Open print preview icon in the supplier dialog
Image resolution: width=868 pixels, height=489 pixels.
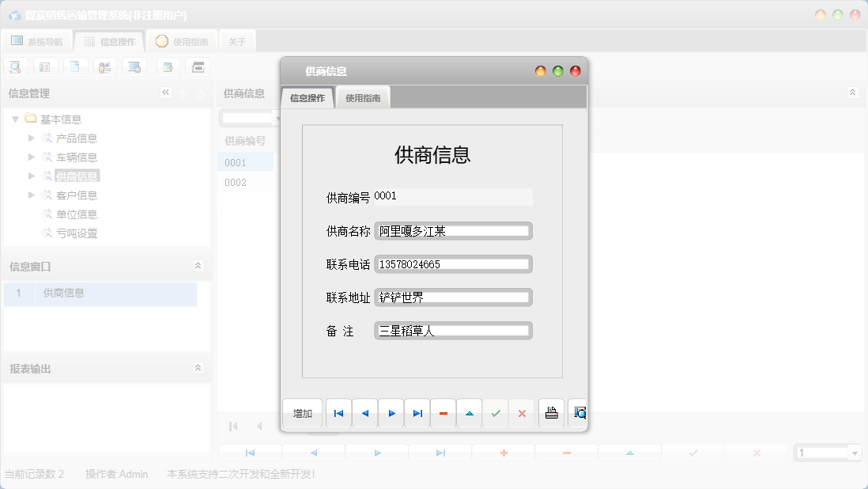pos(578,412)
